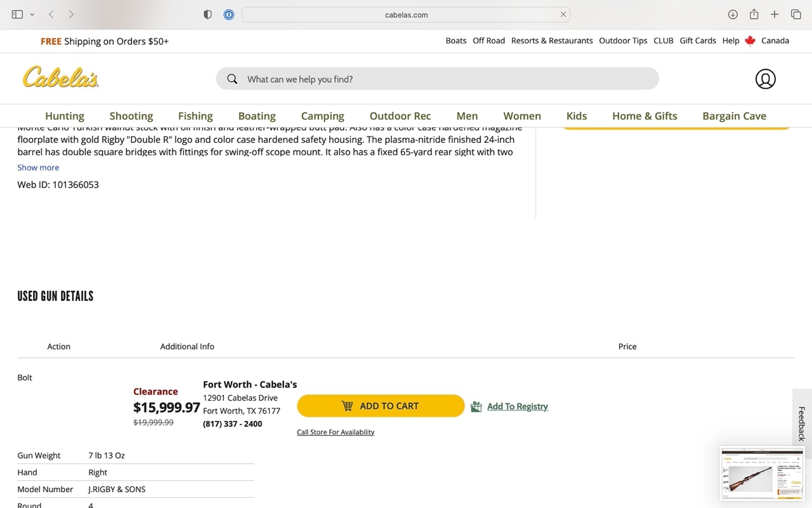Screen dimensions: 812x508
Task: Click the privacy shield icon
Action: pos(207,14)
